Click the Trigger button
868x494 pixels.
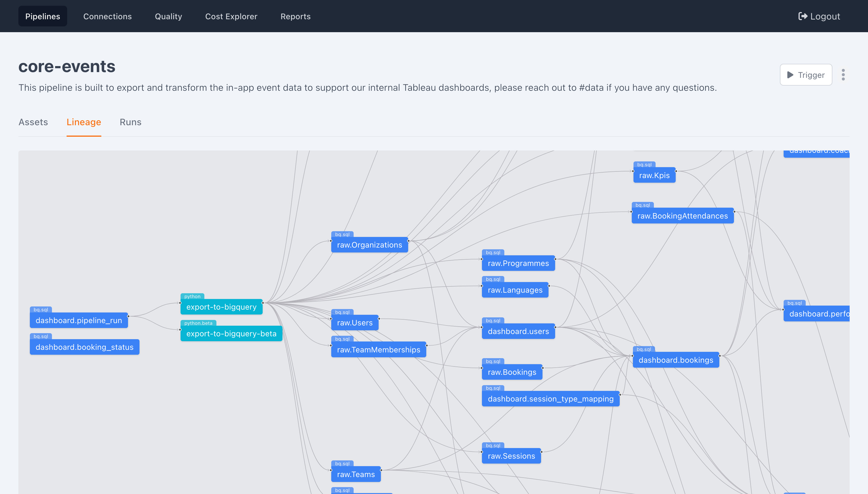806,75
